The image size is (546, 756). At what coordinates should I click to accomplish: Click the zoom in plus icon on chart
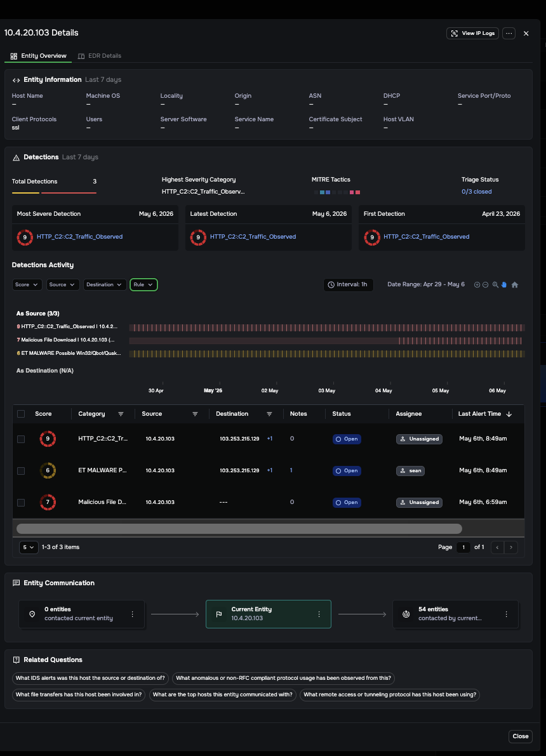point(477,285)
